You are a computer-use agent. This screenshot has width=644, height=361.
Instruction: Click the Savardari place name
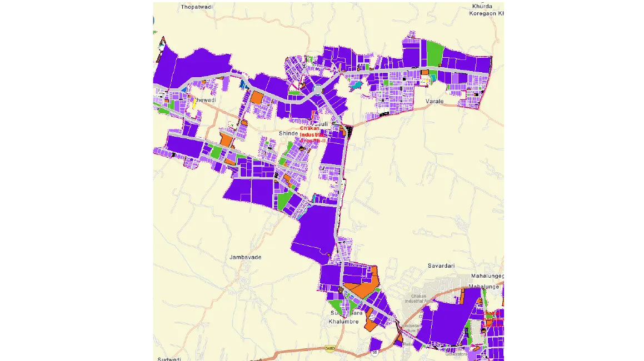[x=441, y=266]
